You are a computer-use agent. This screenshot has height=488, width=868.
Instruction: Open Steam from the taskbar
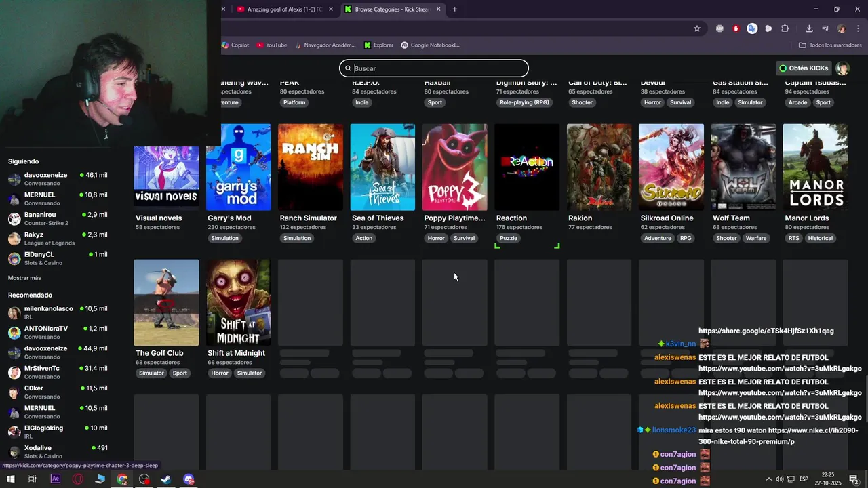[166, 479]
